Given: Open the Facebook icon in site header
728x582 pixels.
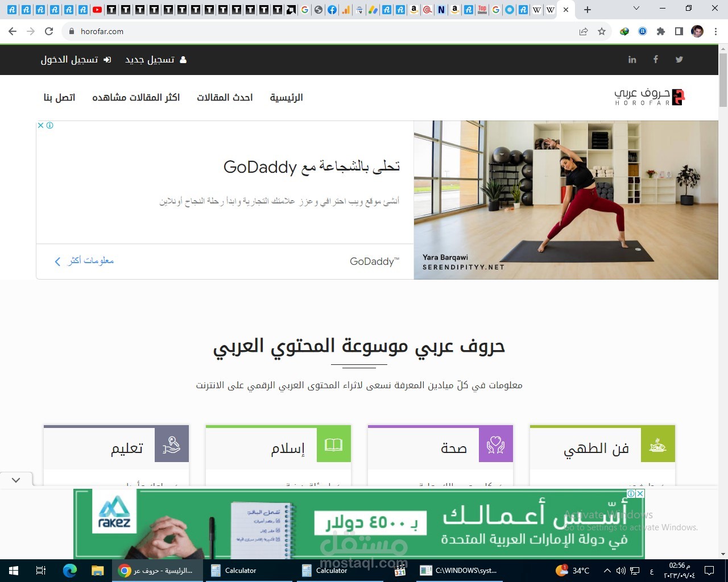Looking at the screenshot, I should (x=656, y=60).
